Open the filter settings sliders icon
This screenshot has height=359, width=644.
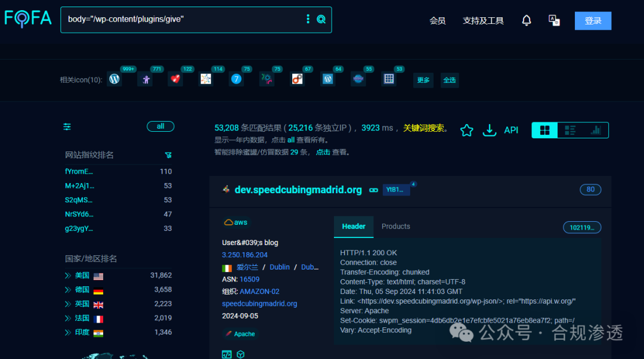coord(67,127)
